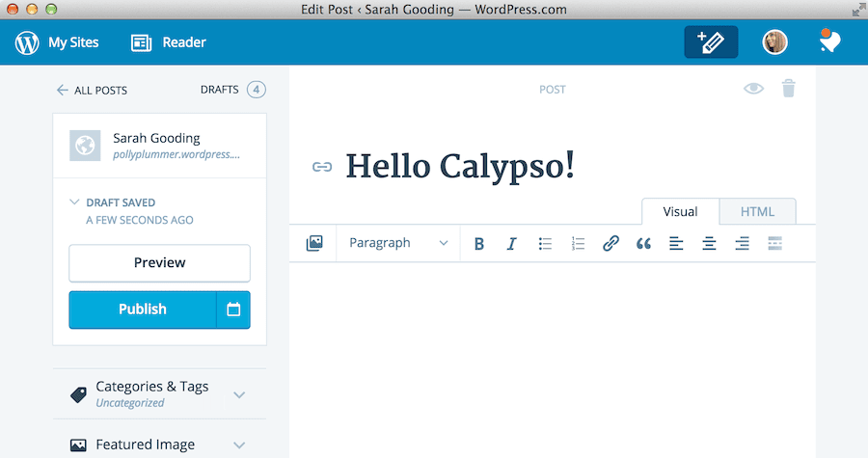The image size is (868, 458).
Task: Click the Sarah Gooding site name
Action: [156, 138]
